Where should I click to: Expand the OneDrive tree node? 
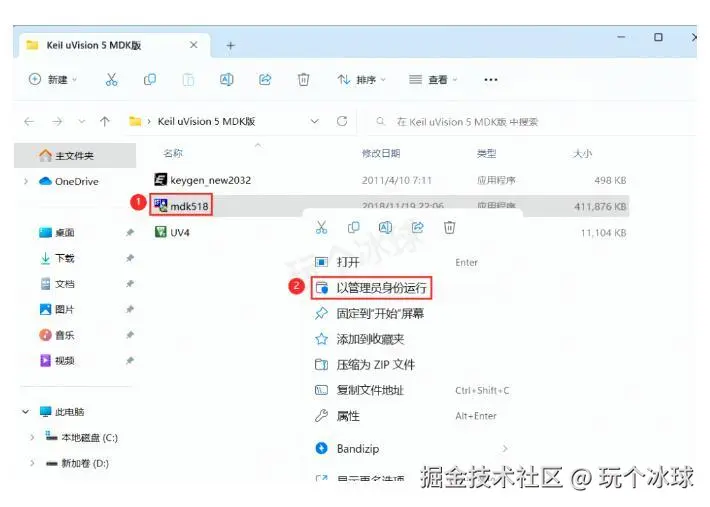26,182
